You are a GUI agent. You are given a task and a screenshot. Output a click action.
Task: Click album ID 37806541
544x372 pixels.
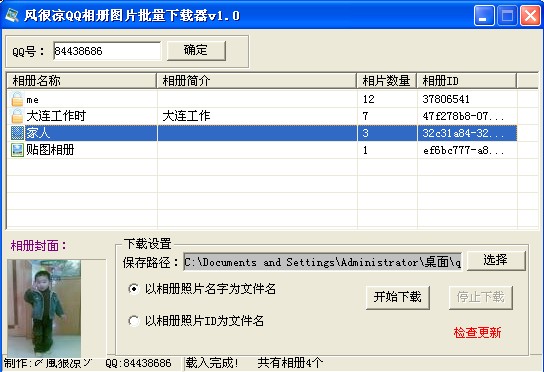point(446,99)
